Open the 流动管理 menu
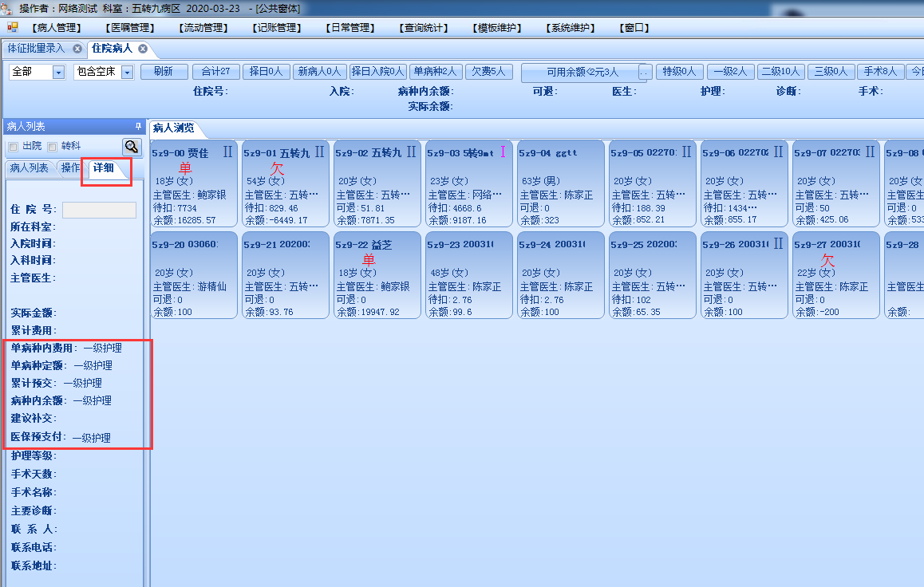 [x=203, y=28]
